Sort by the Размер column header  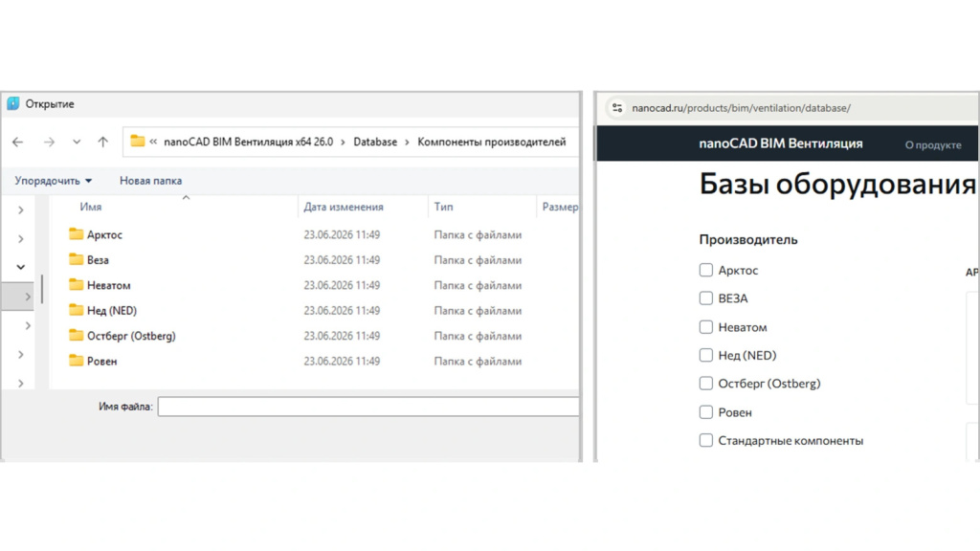(560, 207)
